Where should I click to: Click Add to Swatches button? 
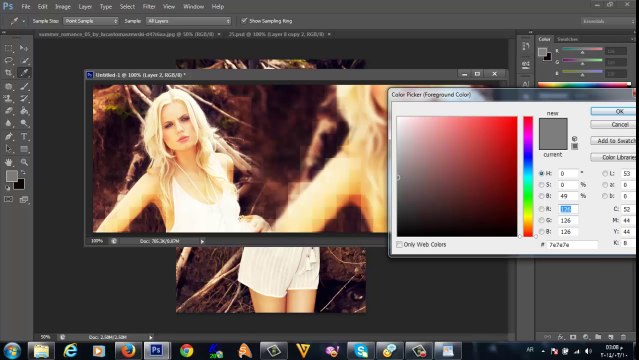pos(613,141)
